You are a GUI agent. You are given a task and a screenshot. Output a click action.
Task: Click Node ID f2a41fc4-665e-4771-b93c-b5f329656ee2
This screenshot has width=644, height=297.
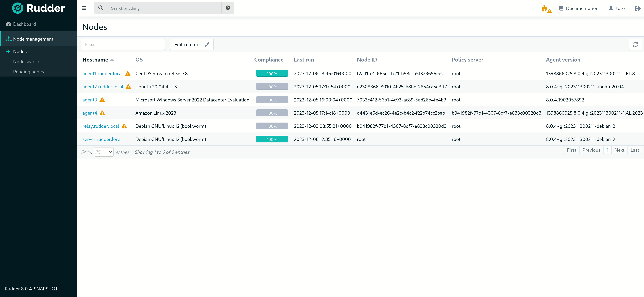tap(400, 74)
